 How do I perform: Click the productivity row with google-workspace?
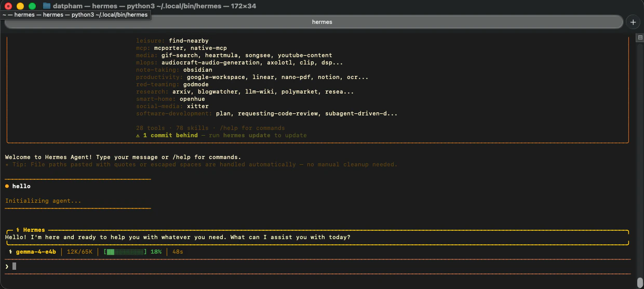click(x=252, y=77)
